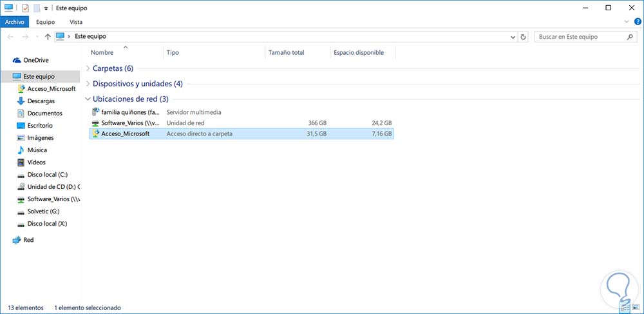This screenshot has width=644, height=314.
Task: Expand the Dispositivos y unidades (4) group
Action: 88,84
